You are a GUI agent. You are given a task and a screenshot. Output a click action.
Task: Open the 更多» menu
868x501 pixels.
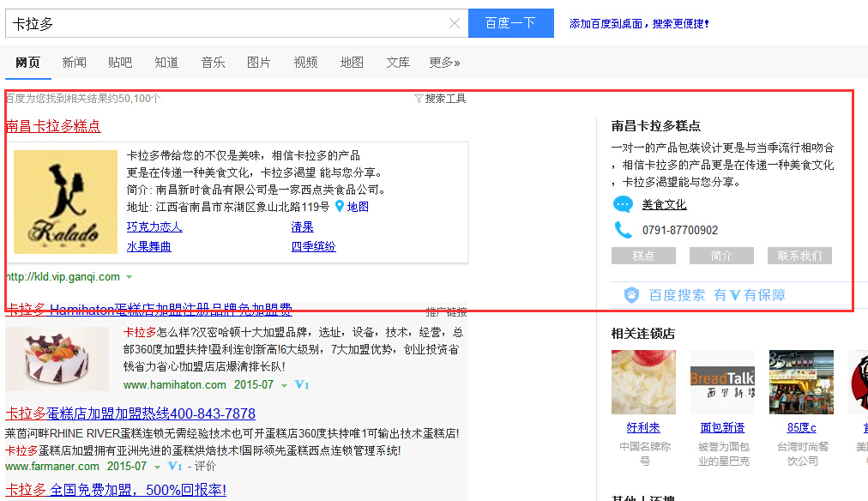(444, 63)
